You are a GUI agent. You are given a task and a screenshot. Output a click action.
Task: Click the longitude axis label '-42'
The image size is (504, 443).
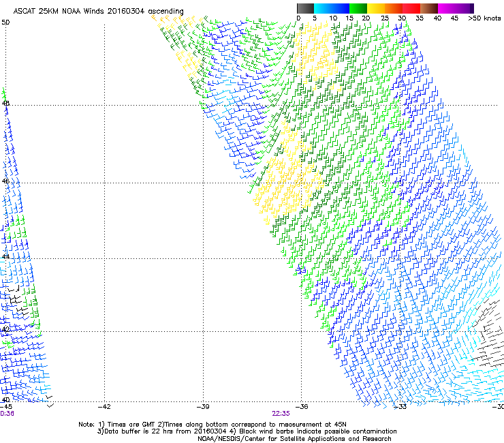point(104,407)
